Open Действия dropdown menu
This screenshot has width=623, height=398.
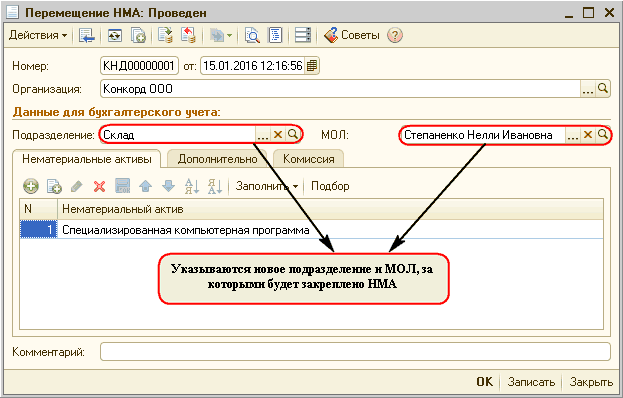point(38,35)
